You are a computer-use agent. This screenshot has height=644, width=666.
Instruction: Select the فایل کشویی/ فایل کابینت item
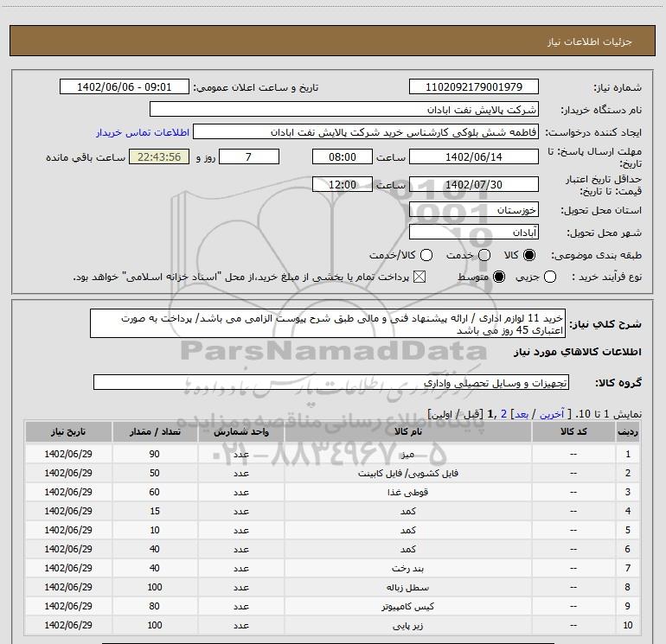point(407,474)
